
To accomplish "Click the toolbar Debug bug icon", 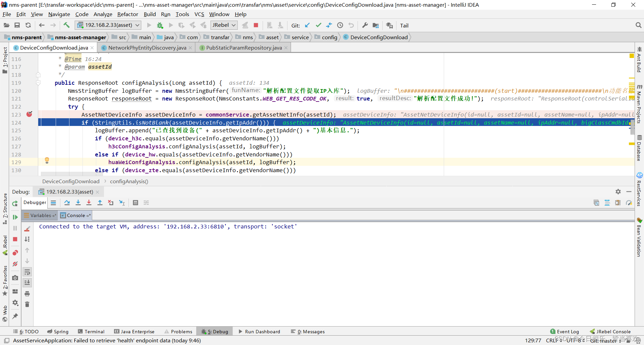I will (160, 25).
